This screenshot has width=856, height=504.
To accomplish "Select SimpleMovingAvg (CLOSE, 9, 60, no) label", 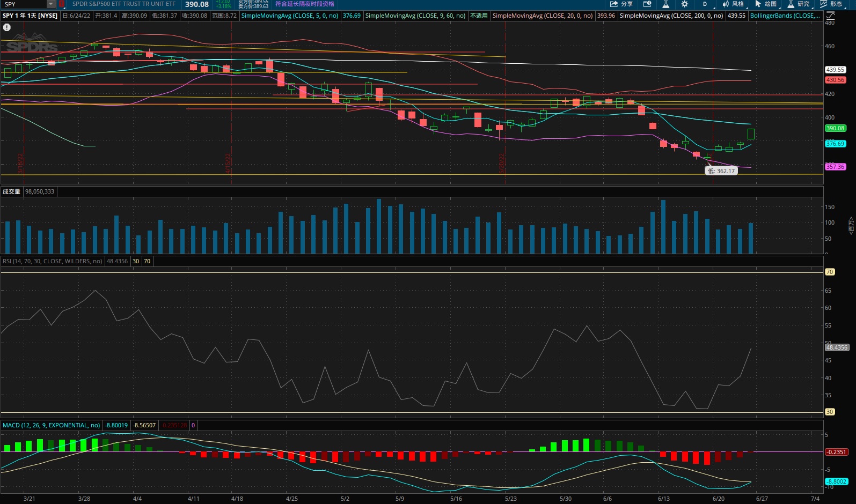I will 415,16.
